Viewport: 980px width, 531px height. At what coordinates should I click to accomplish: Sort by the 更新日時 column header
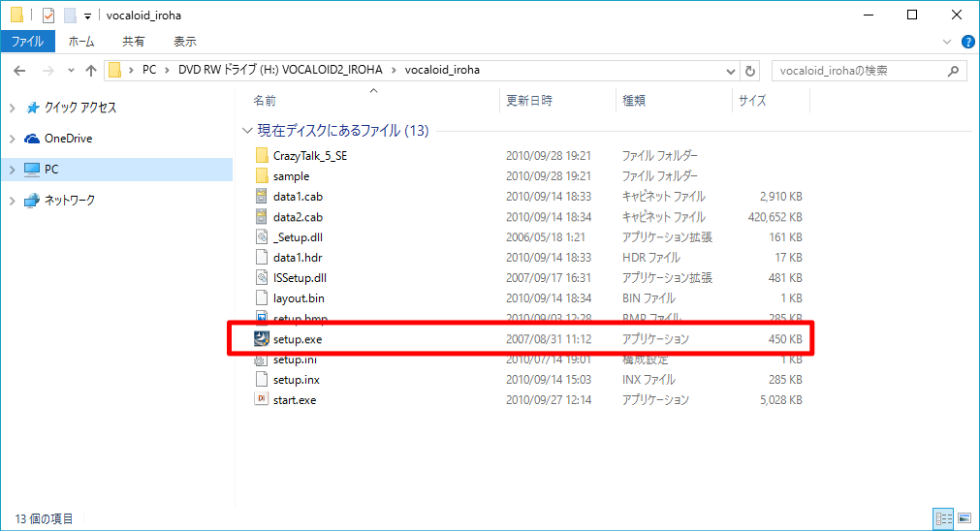pyautogui.click(x=529, y=101)
